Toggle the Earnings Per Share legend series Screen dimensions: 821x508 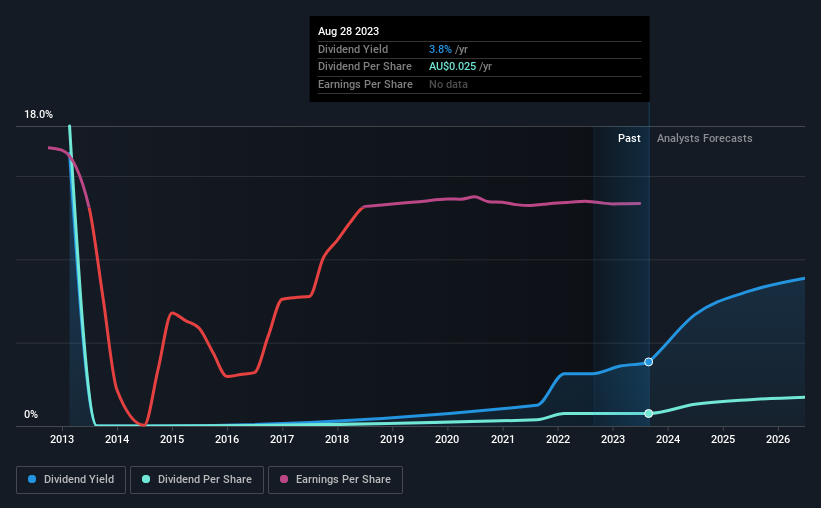[337, 480]
